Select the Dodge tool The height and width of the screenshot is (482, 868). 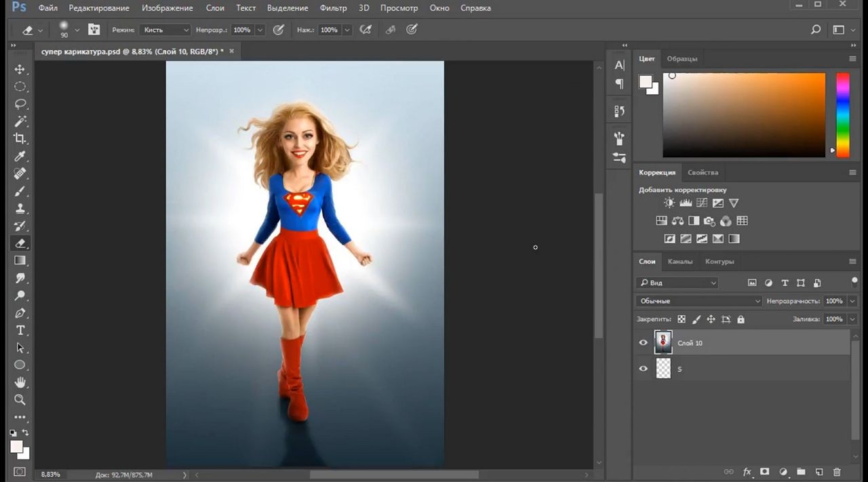point(20,296)
